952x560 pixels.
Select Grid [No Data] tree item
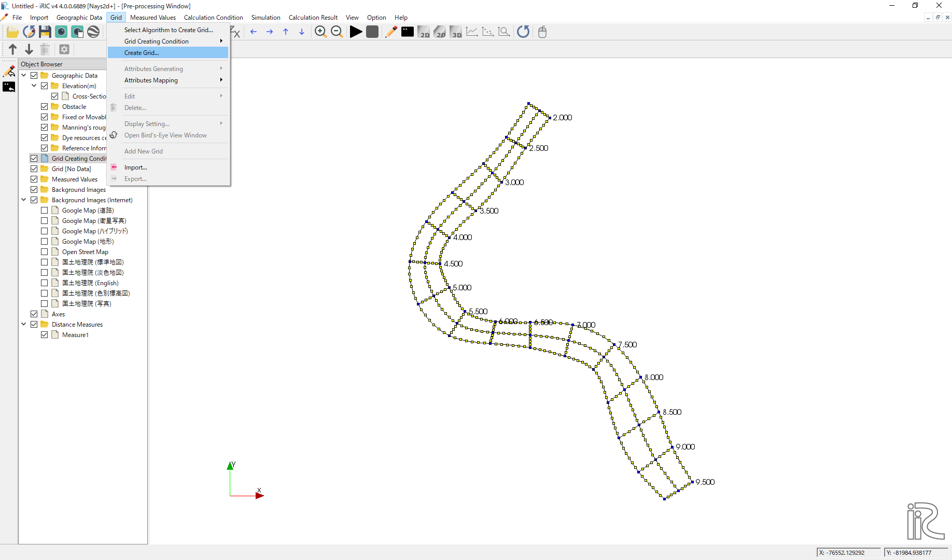click(x=71, y=169)
